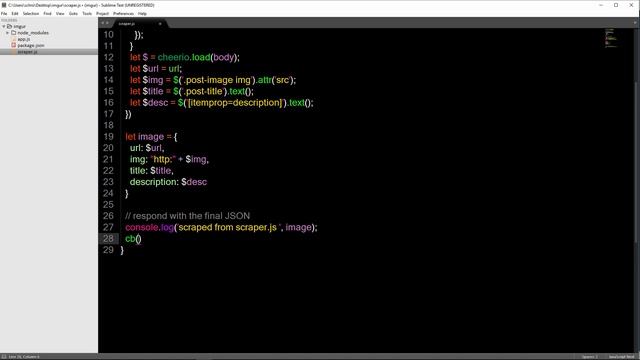Close the Sublime Text window
This screenshot has height=360, width=640.
pos(631,5)
